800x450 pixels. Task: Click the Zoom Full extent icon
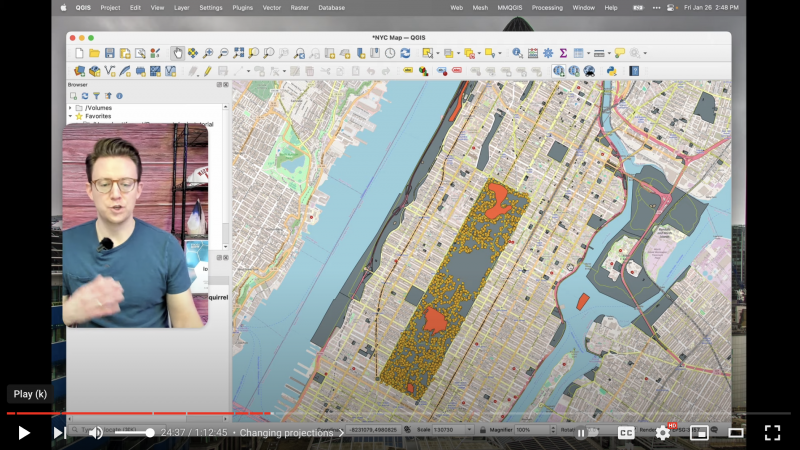238,53
